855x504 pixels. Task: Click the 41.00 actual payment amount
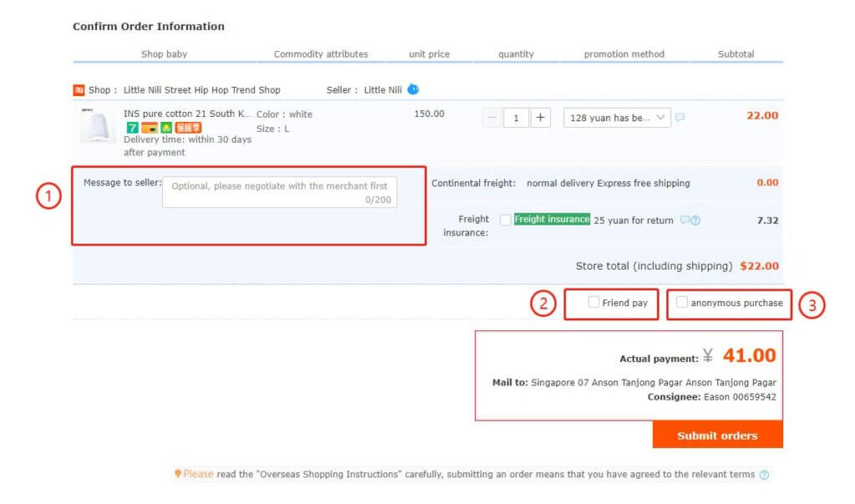[749, 355]
